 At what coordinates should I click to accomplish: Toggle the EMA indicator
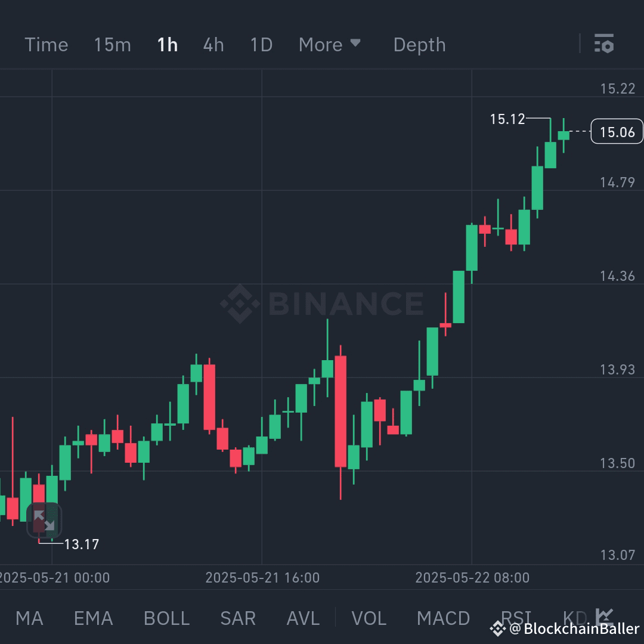tap(93, 618)
